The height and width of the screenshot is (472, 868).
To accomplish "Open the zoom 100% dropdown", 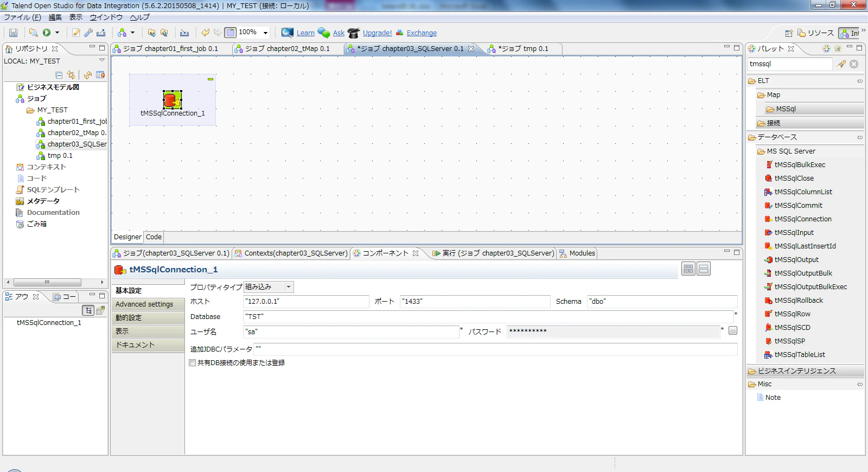I will point(265,33).
